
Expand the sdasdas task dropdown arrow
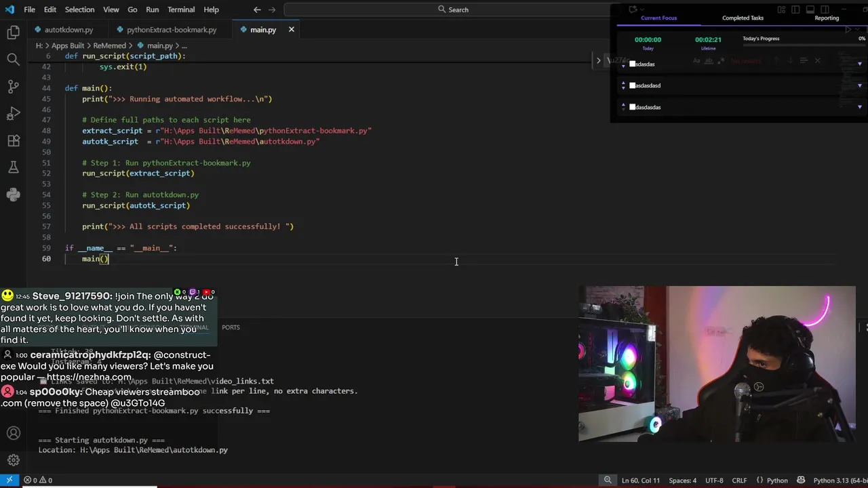click(860, 64)
